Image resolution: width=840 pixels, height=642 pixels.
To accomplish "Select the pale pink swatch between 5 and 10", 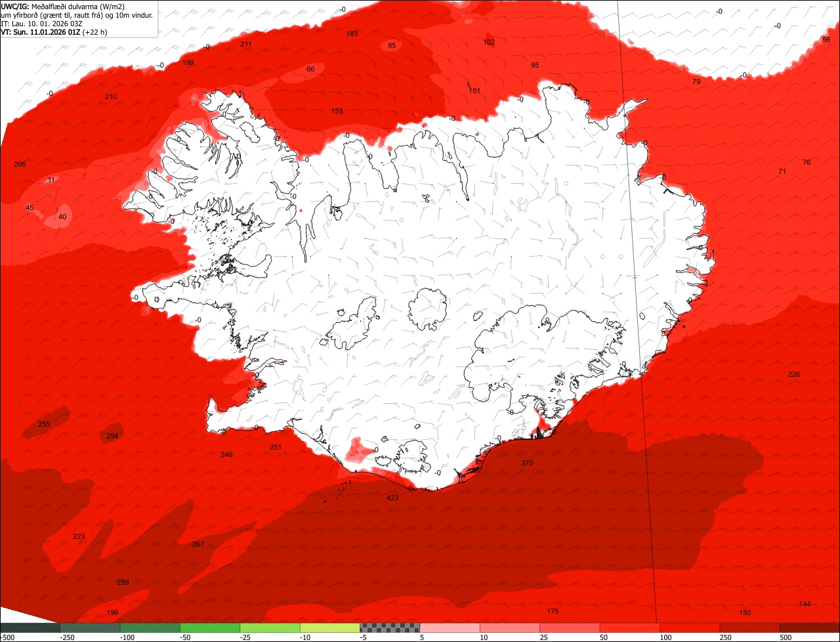I will pyautogui.click(x=450, y=628).
